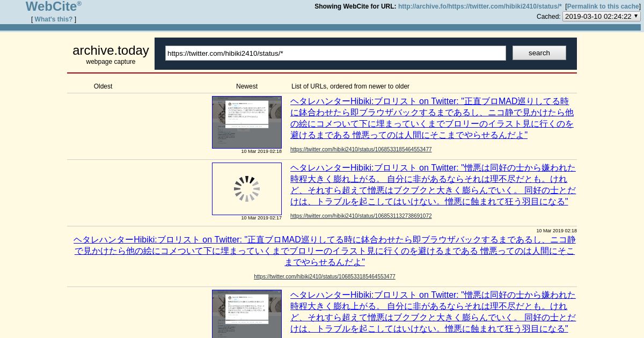Click "List of URLs, ordered from newer to older"
The width and height of the screenshot is (644, 338).
[x=350, y=86]
